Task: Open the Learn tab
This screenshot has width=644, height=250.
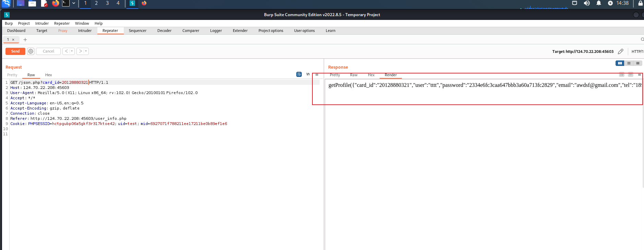Action: 331,31
